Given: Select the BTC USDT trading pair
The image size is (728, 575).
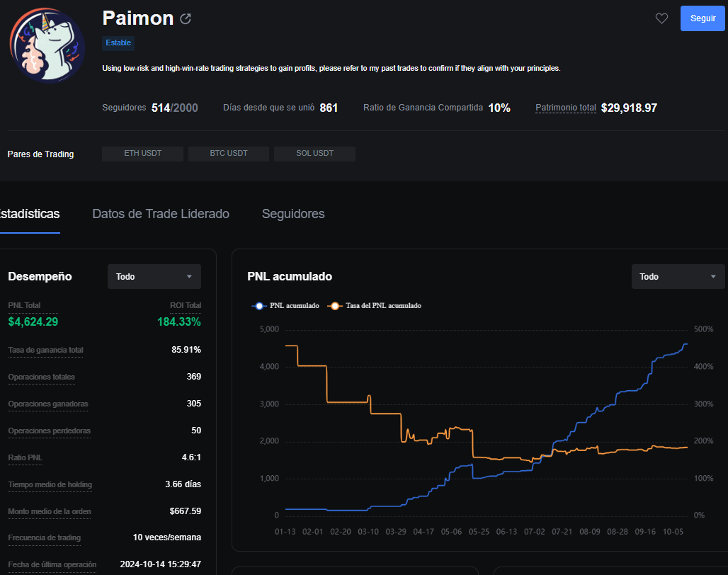Looking at the screenshot, I should point(229,154).
